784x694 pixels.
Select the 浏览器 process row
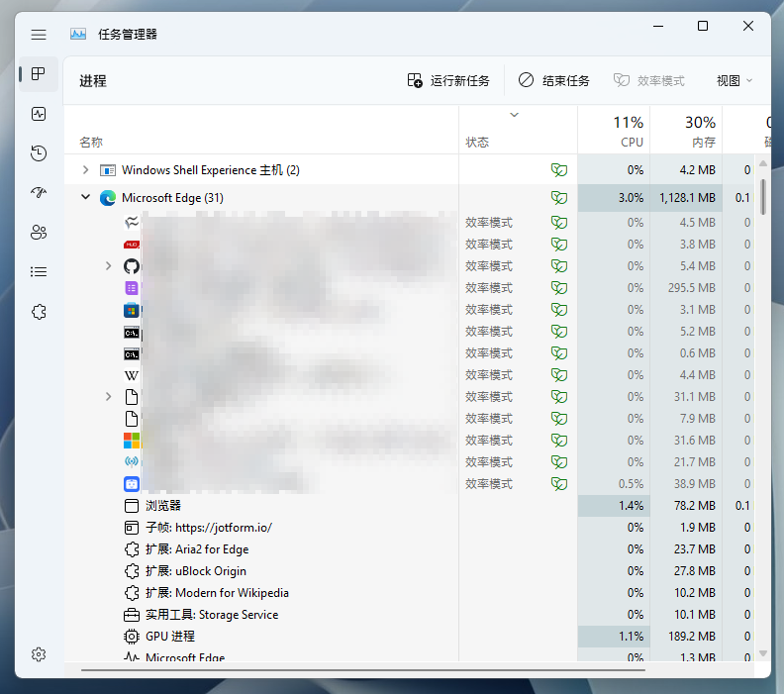point(409,506)
